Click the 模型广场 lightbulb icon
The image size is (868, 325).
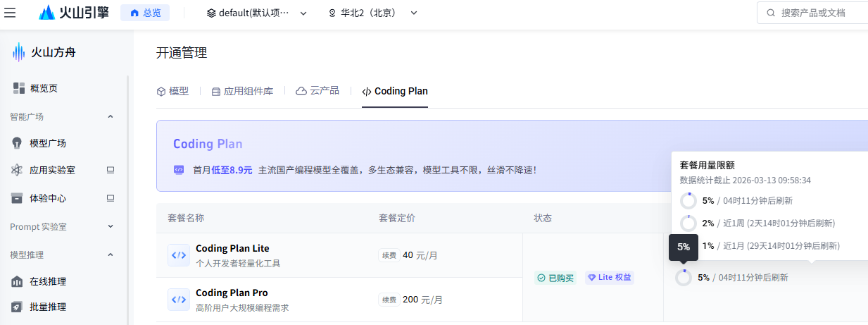tap(18, 143)
